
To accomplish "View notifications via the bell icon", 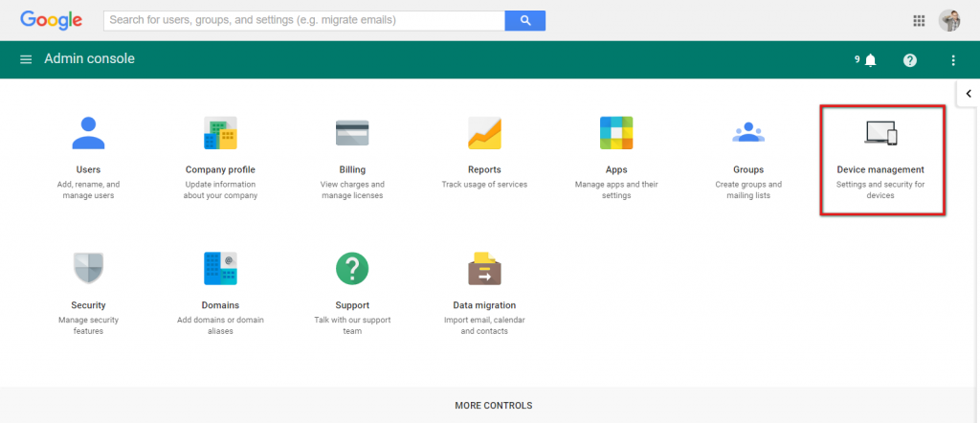I will point(870,60).
